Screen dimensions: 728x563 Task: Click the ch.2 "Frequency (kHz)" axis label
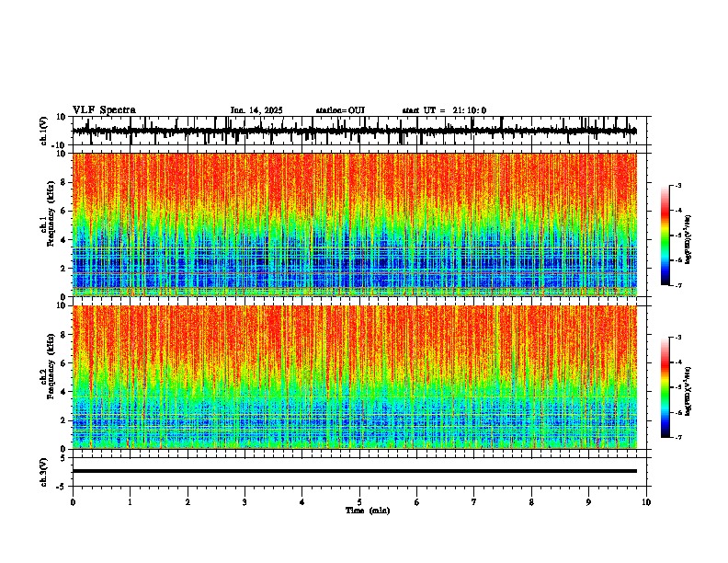[51, 366]
